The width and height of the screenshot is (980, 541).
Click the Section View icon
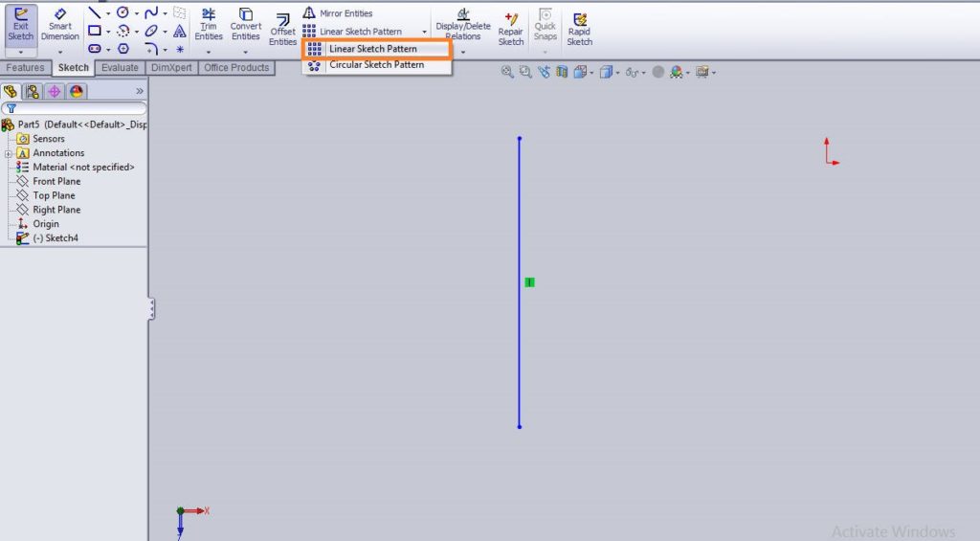[x=561, y=72]
